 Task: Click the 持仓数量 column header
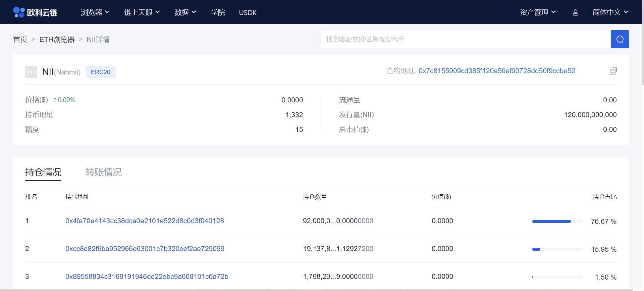point(315,197)
